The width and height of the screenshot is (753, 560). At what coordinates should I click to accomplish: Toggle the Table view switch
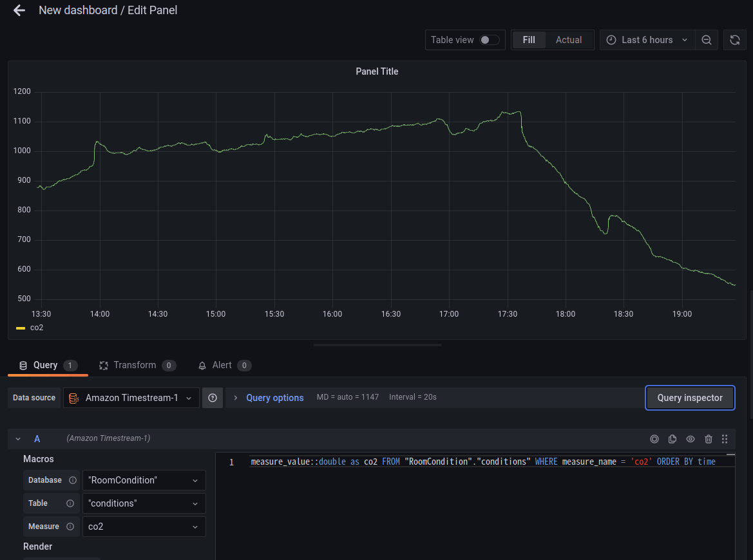pyautogui.click(x=490, y=40)
